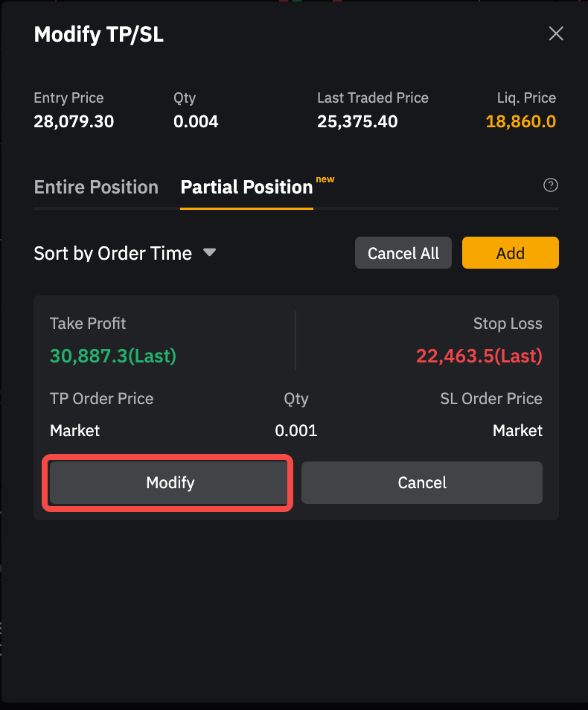Click the position Qty value 0.004
Screen dimensions: 588x710
[x=196, y=121]
